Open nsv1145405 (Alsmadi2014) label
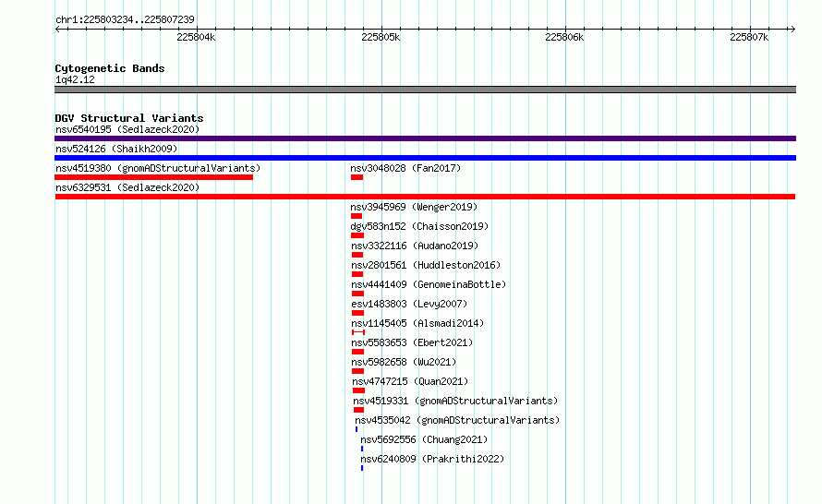 point(417,323)
